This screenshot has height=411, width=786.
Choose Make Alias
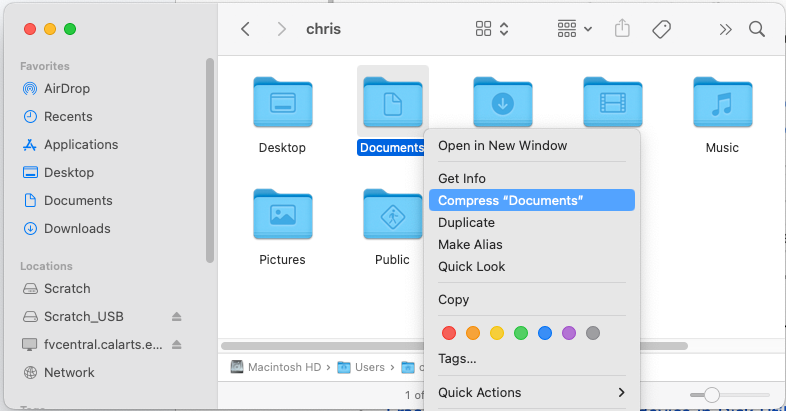click(x=532, y=245)
